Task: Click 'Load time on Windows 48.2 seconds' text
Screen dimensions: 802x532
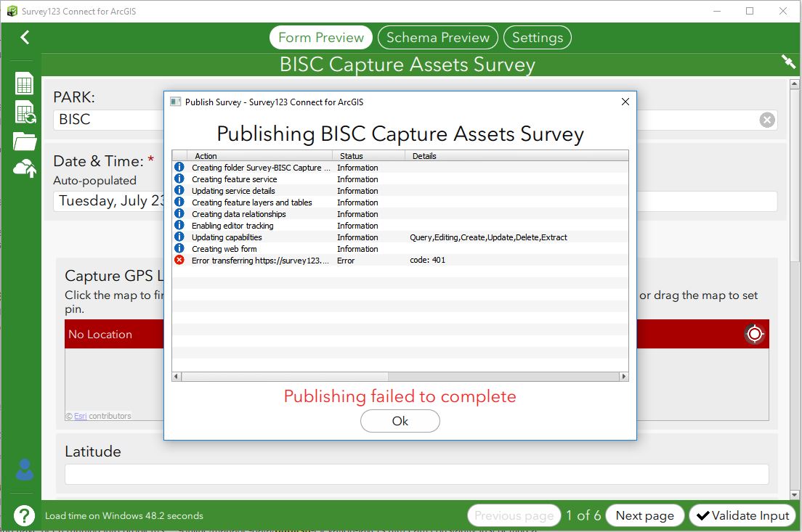Action: click(124, 515)
